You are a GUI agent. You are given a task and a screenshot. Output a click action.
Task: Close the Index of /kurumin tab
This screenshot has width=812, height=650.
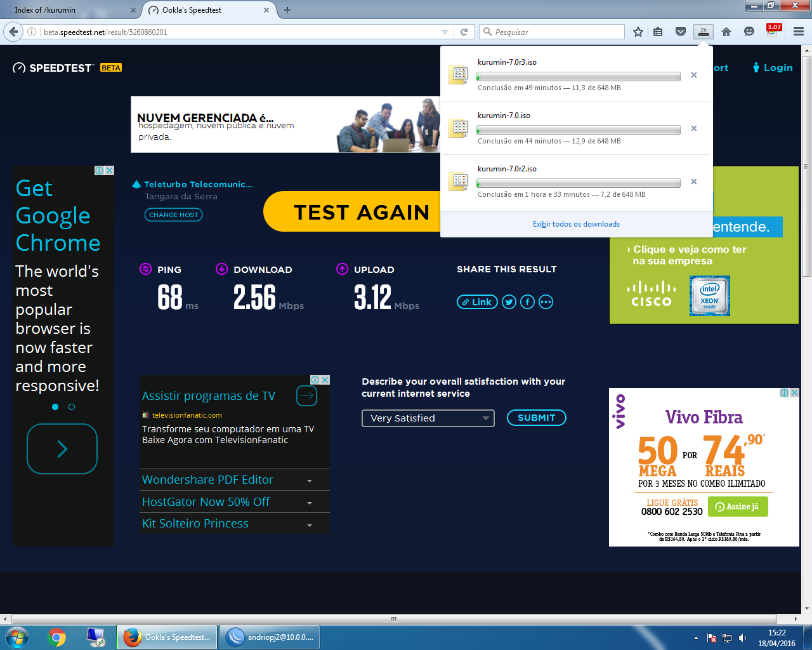click(133, 10)
